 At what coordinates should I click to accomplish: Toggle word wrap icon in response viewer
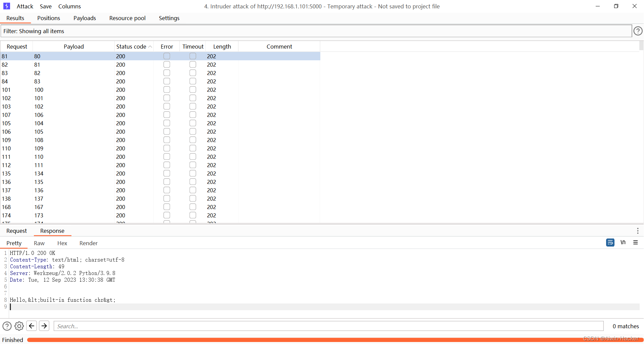pos(610,243)
